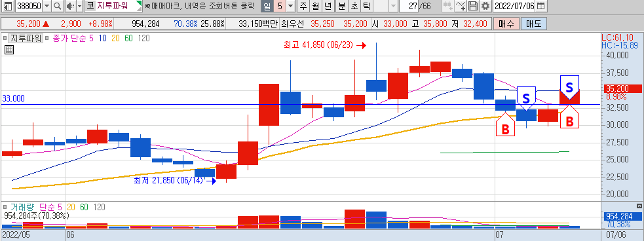Expand the stock code 388050 dropdown
The image size is (644, 241).
click(47, 6)
